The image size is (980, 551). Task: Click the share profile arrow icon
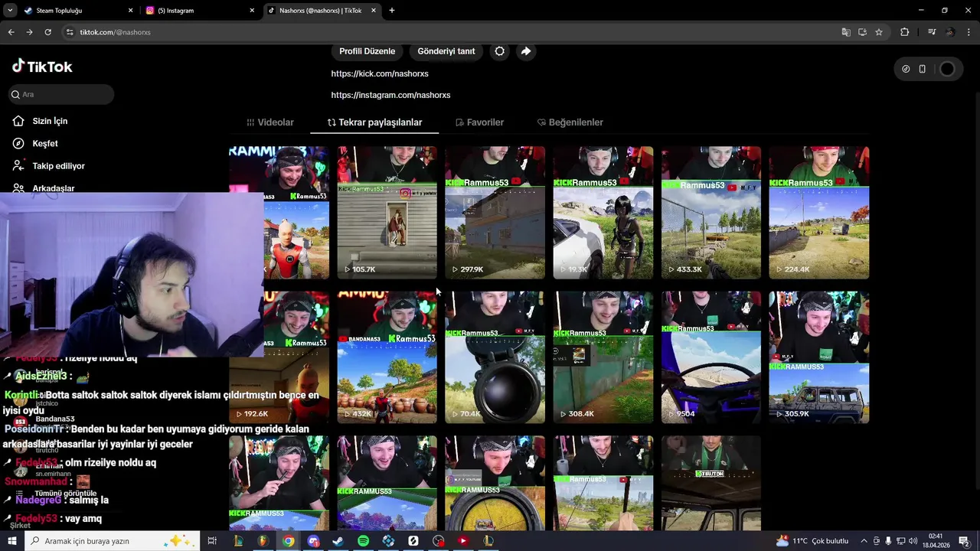(x=526, y=51)
